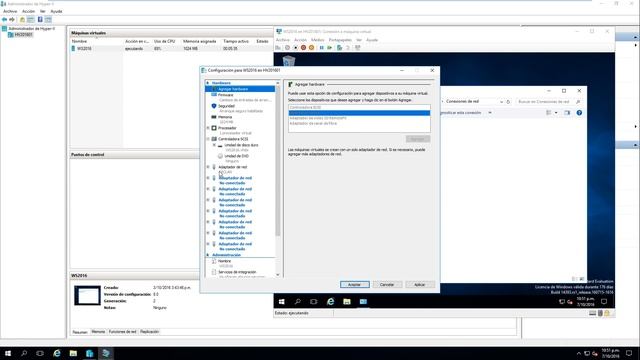Select WS2016 row in Máquinas virtuales

171,49
